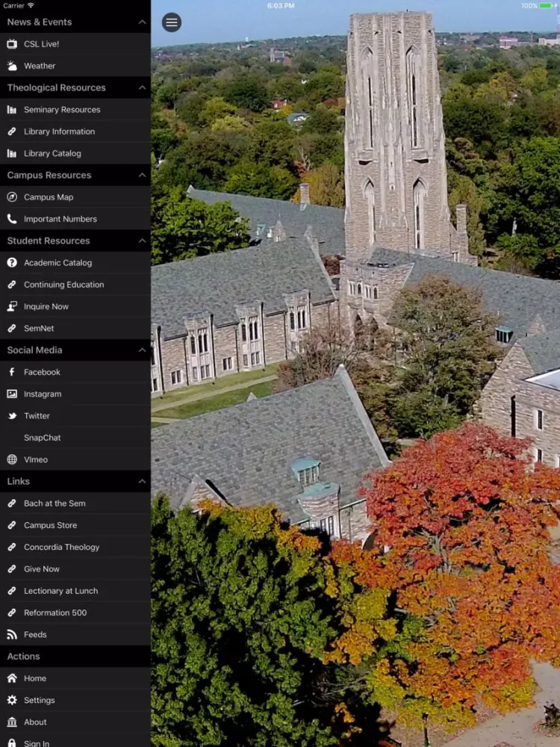Click the Inquire Now person icon

[12, 306]
